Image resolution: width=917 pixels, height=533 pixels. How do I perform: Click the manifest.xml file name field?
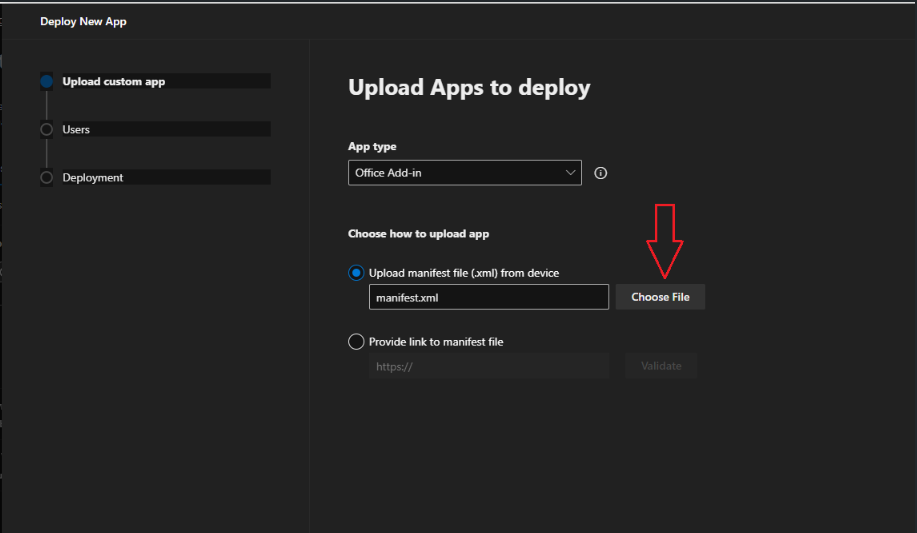[x=488, y=297]
